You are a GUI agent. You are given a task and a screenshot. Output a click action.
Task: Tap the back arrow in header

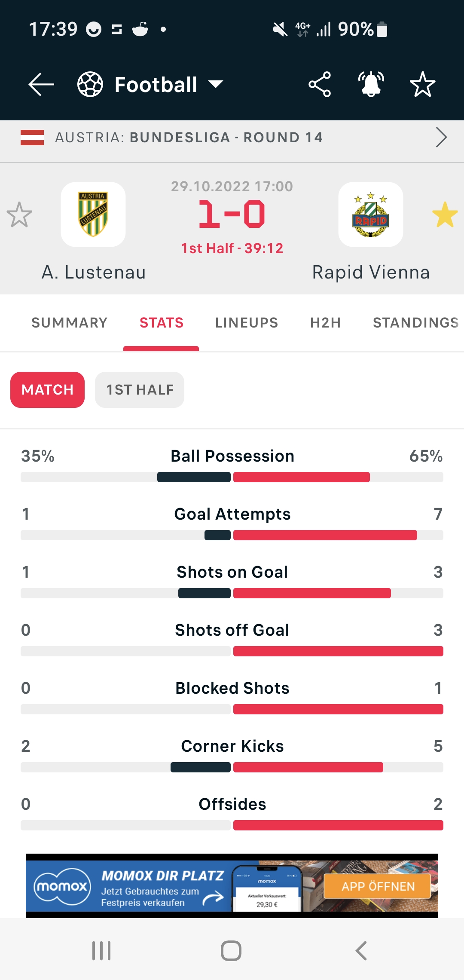(41, 84)
